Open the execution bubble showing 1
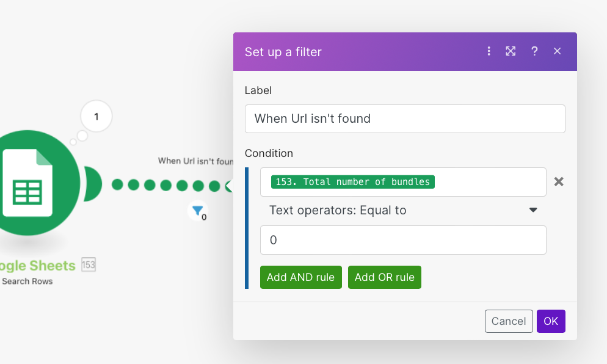This screenshot has height=364, width=607. click(x=96, y=116)
